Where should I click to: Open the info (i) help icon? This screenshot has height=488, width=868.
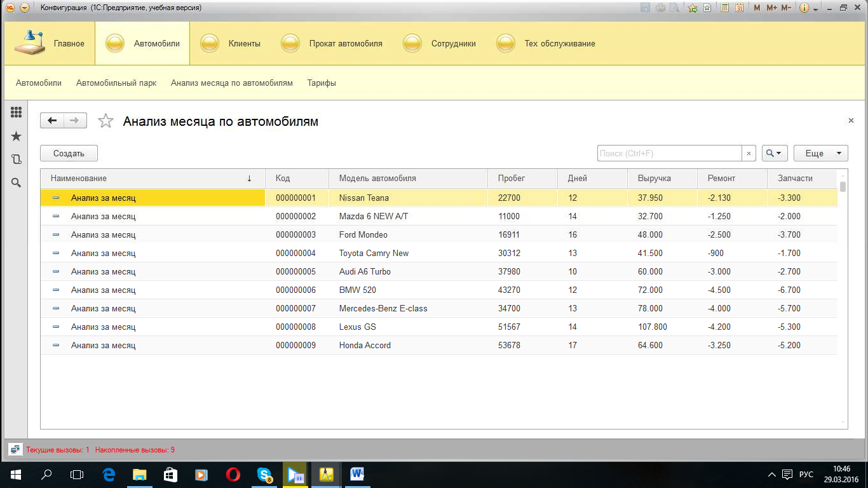(x=804, y=8)
